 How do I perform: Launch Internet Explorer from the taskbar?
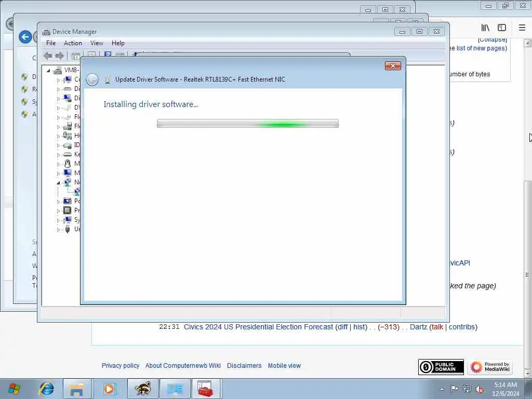pyautogui.click(x=46, y=389)
